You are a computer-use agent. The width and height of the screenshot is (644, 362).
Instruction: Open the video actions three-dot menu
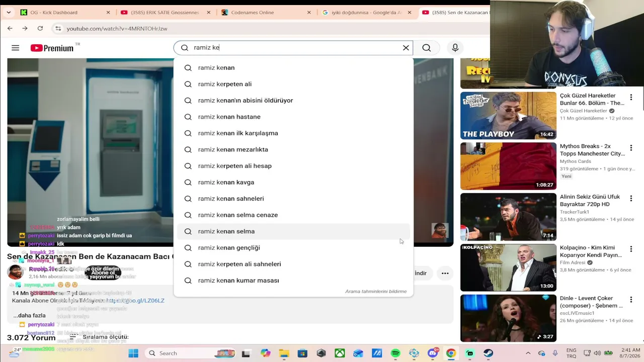point(445,274)
